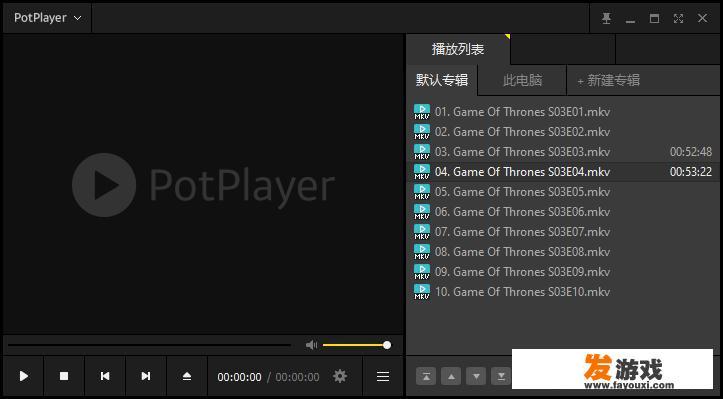Image resolution: width=723 pixels, height=399 pixels.
Task: Click the PotPlayer logo play circle
Action: click(104, 185)
